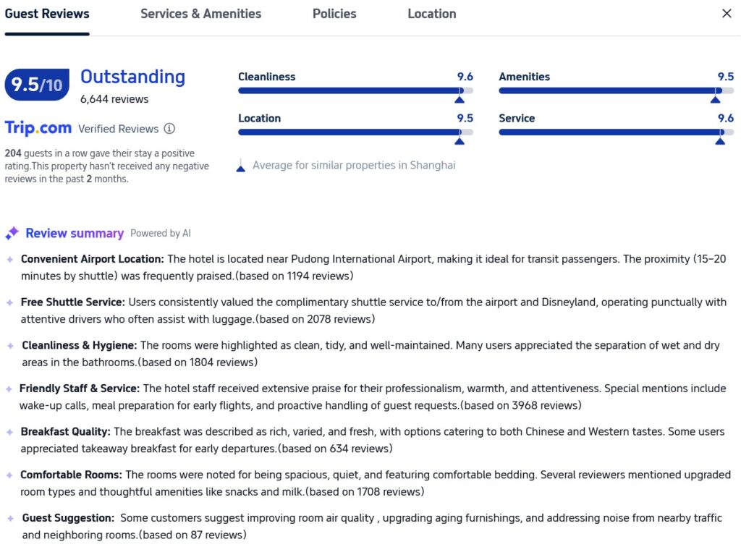Viewport: 741px width, 560px height.
Task: Switch to the Services & Amenities tab
Action: 200,14
